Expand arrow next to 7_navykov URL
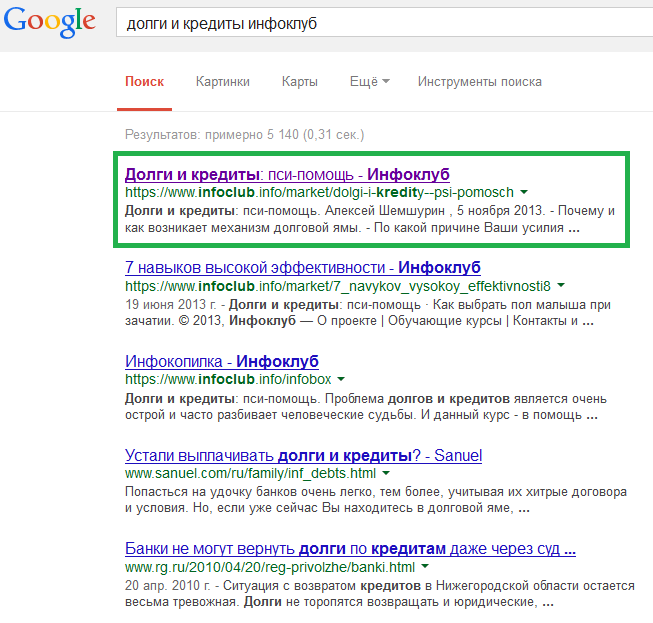Screen dimensions: 653x623 click(x=561, y=286)
